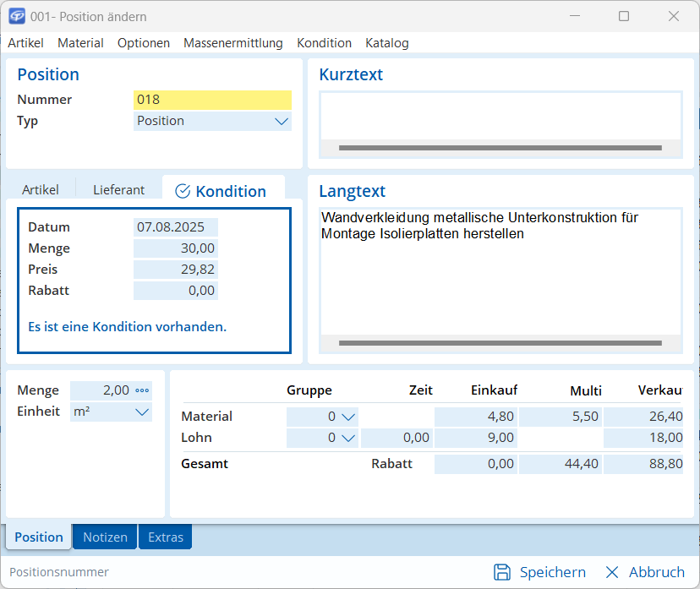The width and height of the screenshot is (700, 589).
Task: Click the Langtext horizontal scrollbar
Action: (500, 343)
